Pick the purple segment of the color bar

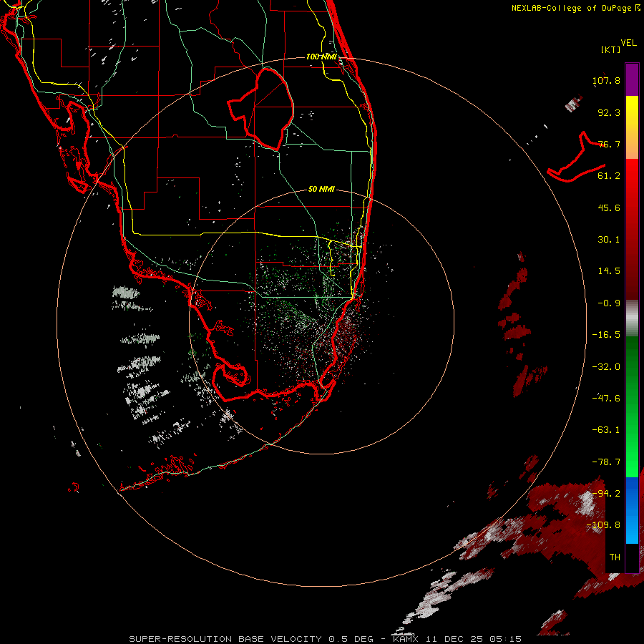click(632, 79)
